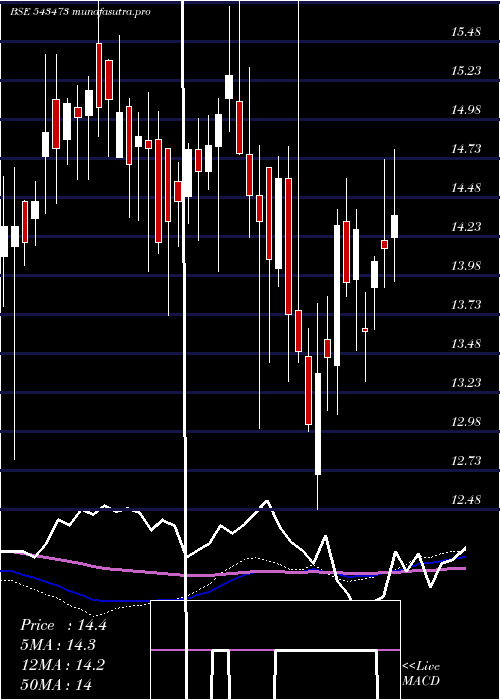Click the 5MA : 14.3 value
The width and height of the screenshot is (500, 700).
58,645
